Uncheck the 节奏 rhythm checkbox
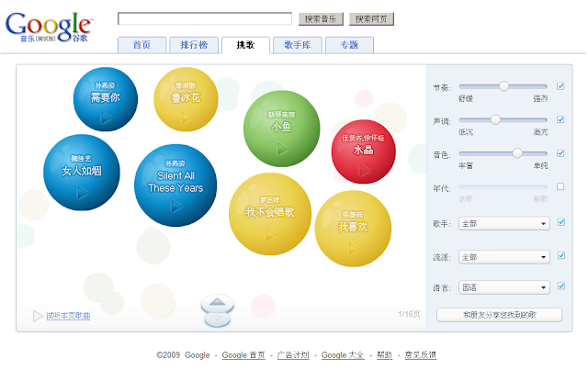Screen dimensions: 588x370 (560, 86)
